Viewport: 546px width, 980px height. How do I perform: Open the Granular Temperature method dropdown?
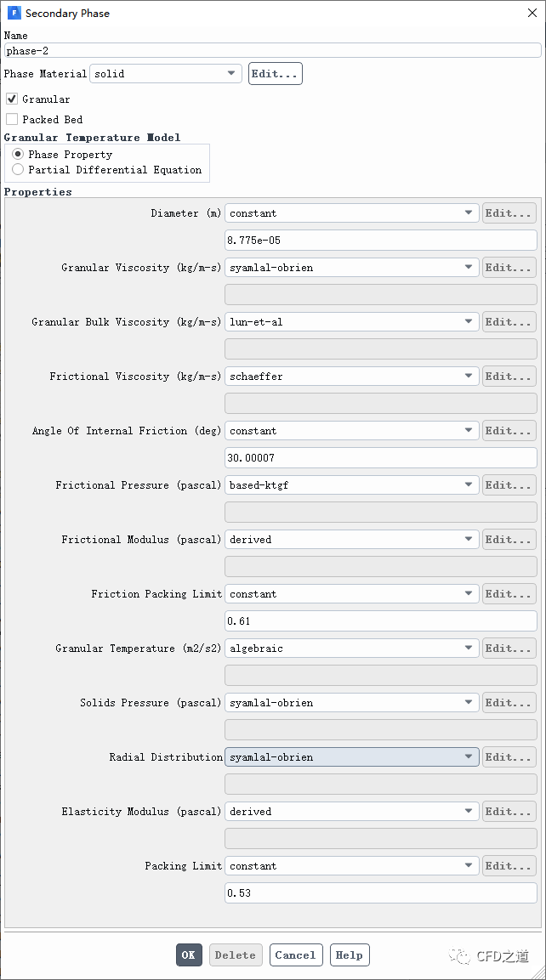point(351,649)
